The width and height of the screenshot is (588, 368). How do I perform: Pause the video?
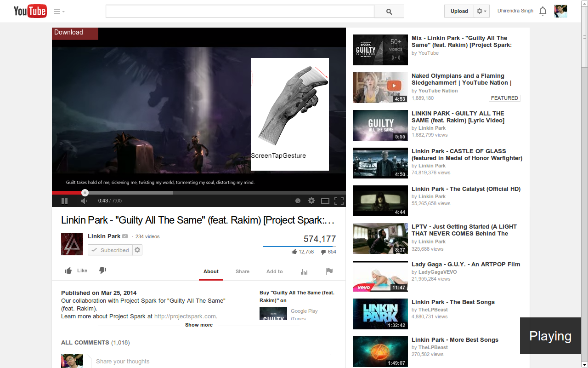click(x=64, y=201)
